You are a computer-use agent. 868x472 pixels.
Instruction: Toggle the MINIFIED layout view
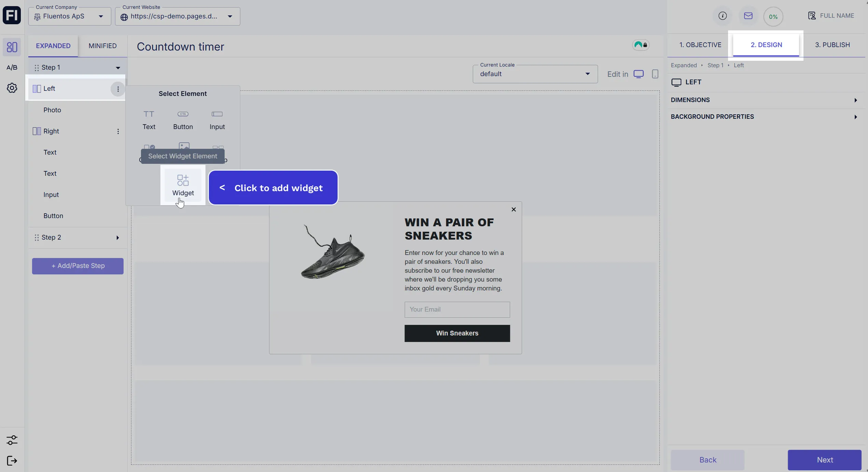tap(102, 45)
